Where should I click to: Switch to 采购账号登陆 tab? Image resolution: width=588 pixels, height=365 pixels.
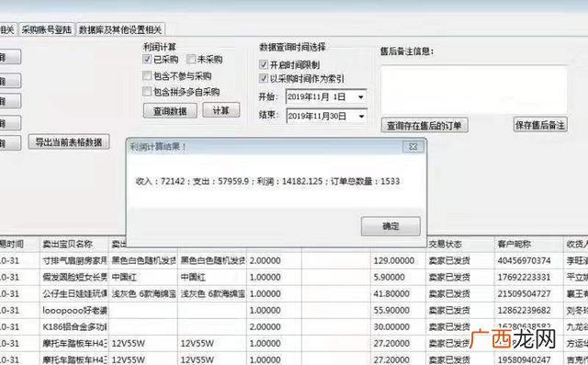(x=47, y=29)
